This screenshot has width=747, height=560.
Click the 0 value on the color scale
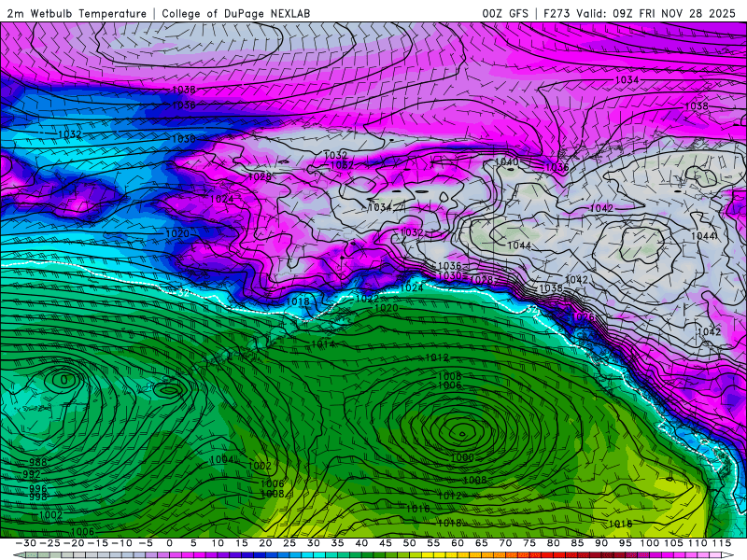pos(169,543)
